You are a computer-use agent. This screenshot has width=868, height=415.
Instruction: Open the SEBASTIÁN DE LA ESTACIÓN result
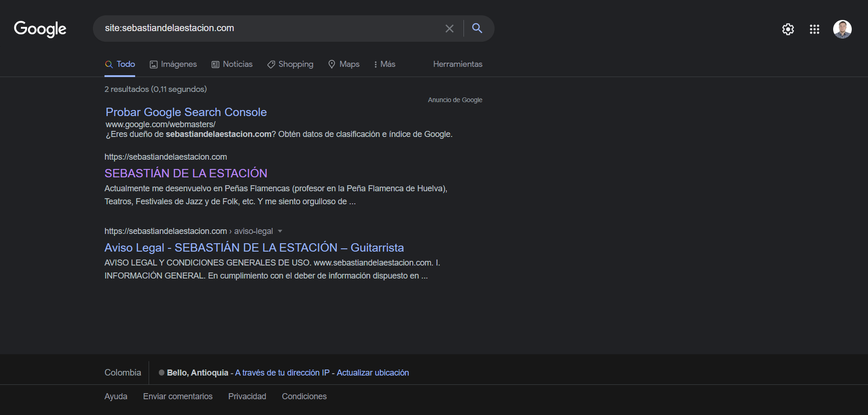(186, 173)
